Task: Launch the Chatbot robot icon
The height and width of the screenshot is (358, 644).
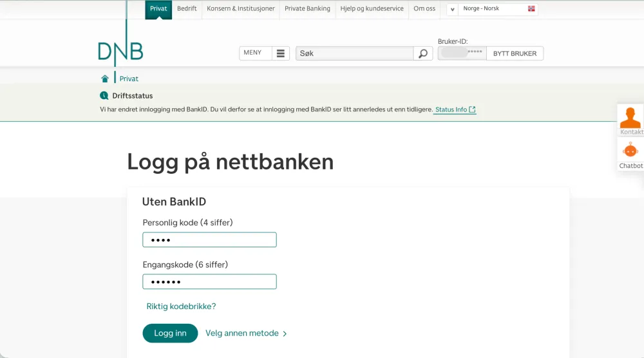Action: pyautogui.click(x=630, y=151)
